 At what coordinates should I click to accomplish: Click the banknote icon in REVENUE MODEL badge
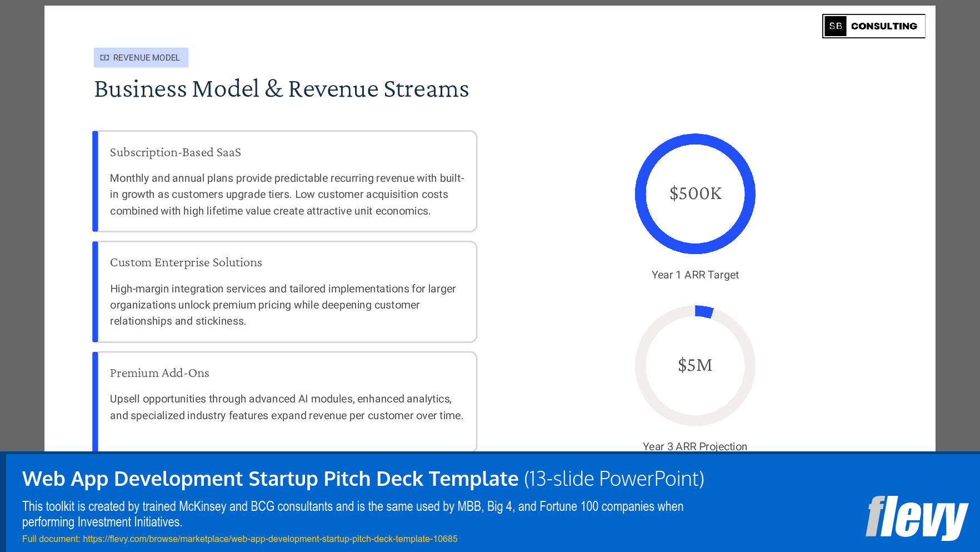pyautogui.click(x=105, y=57)
